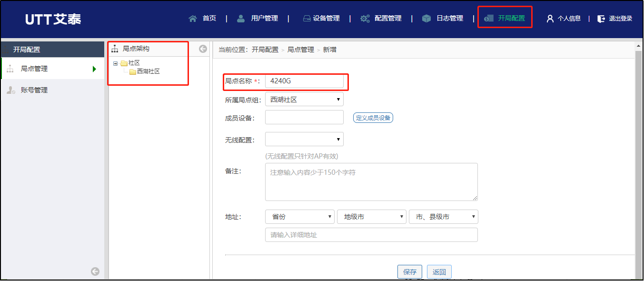The image size is (644, 281).
Task: Click the box icon beside 日志管理
Action: (426, 19)
